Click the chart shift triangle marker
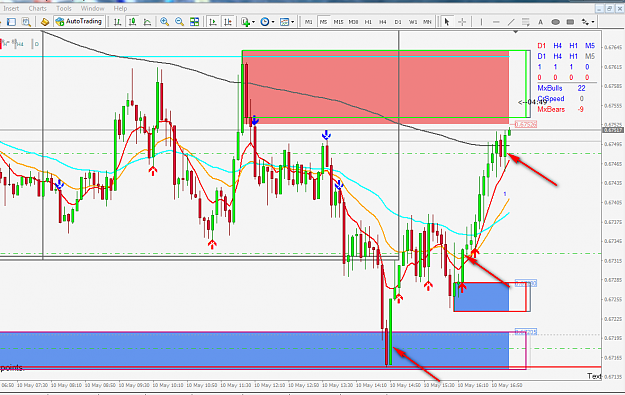Viewport: 625px width, 395px height. pyautogui.click(x=515, y=31)
